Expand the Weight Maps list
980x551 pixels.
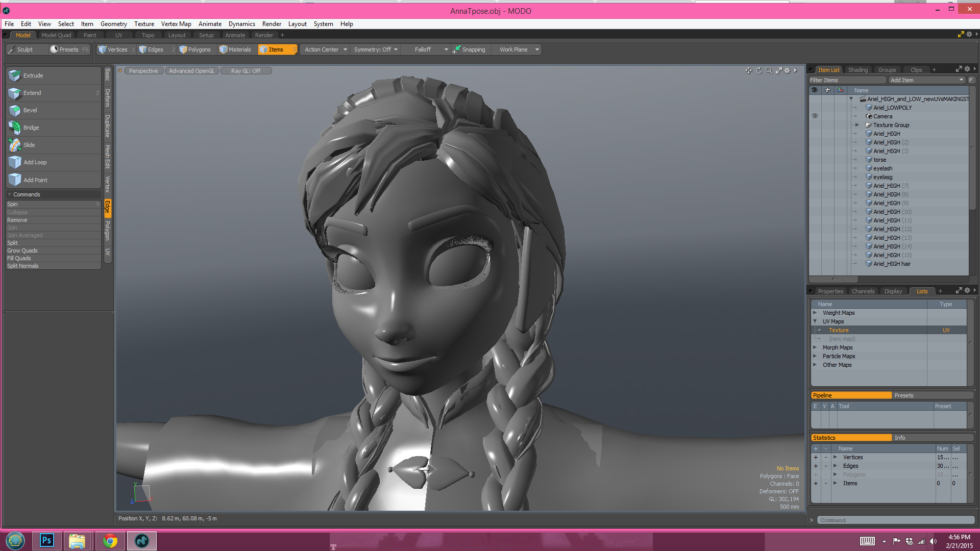click(x=815, y=313)
